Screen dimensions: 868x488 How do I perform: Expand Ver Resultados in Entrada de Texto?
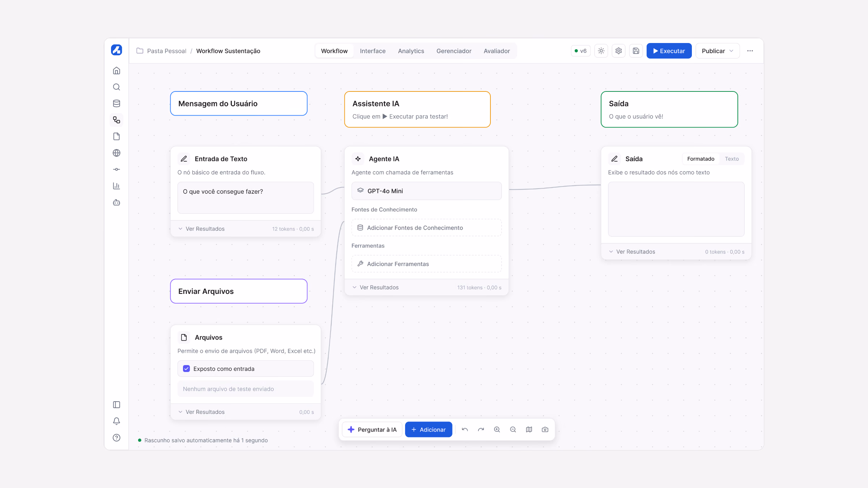click(x=201, y=229)
